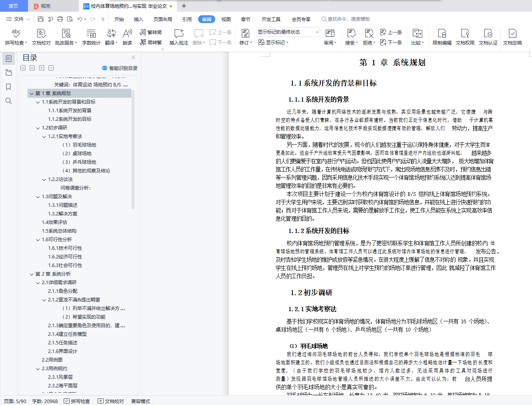Click 修订 track changes icon
This screenshot has height=405, width=532.
pos(245,37)
